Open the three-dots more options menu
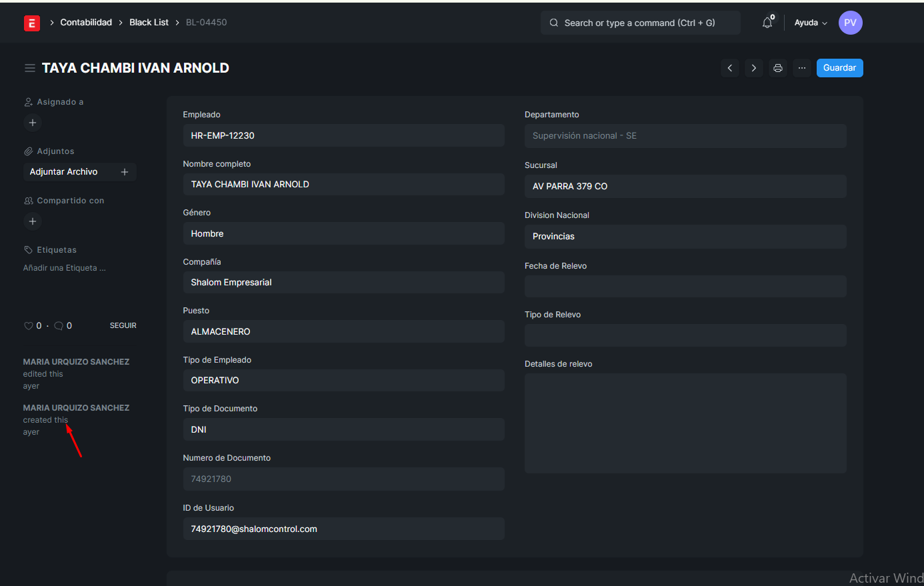The height and width of the screenshot is (586, 924). point(802,68)
